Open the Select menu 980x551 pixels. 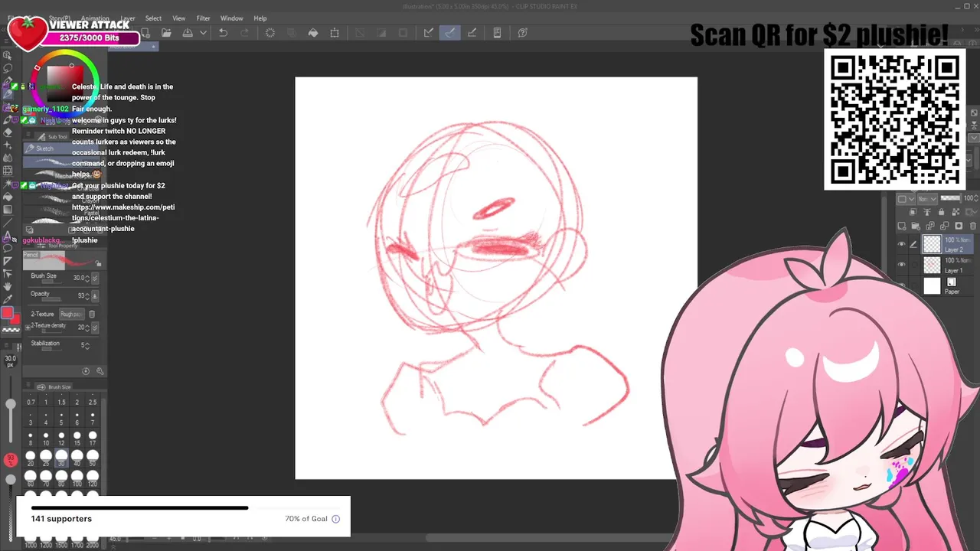[153, 18]
